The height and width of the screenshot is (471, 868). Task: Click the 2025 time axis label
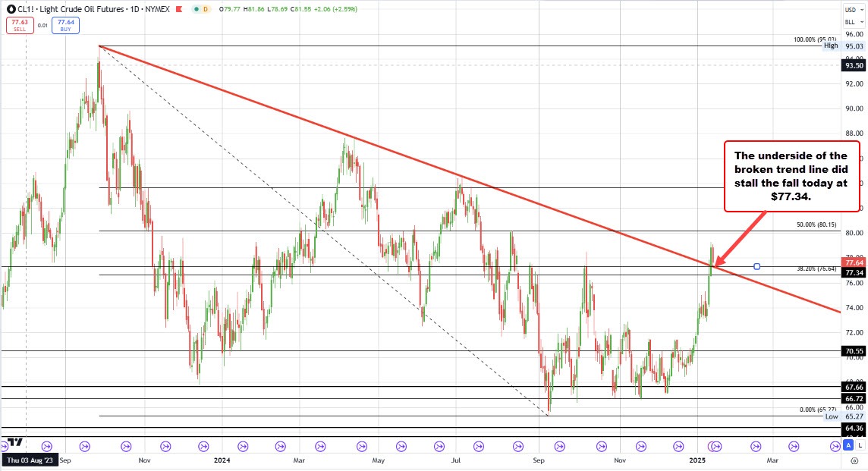tap(697, 460)
